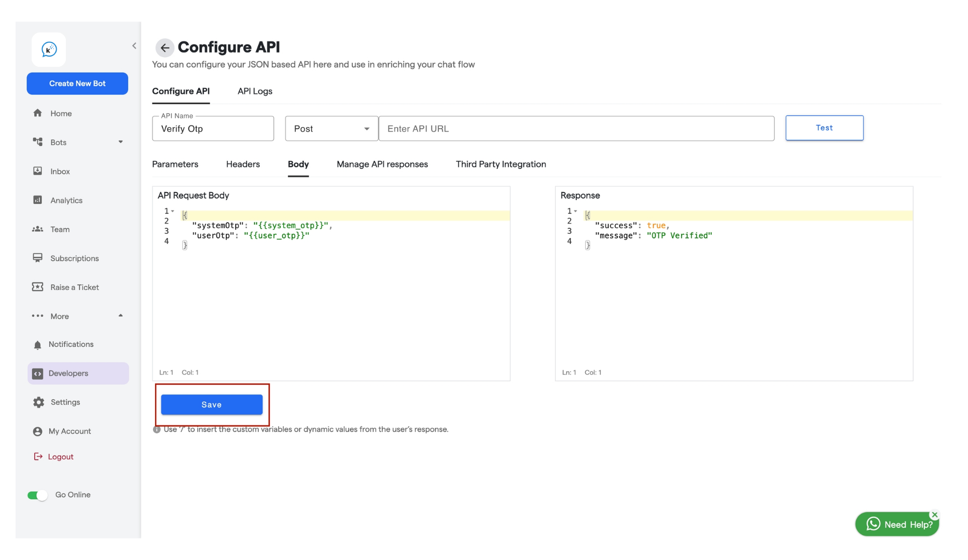Open the Need Help? chat button

click(x=897, y=524)
